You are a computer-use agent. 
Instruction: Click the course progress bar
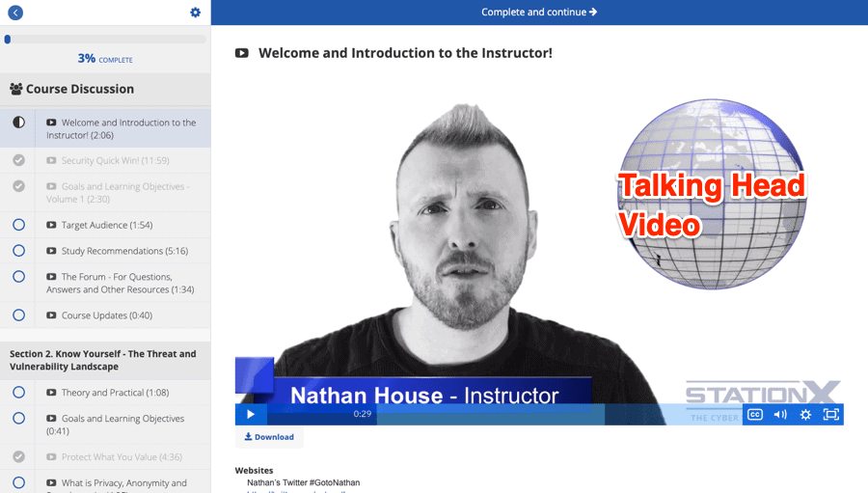105,40
